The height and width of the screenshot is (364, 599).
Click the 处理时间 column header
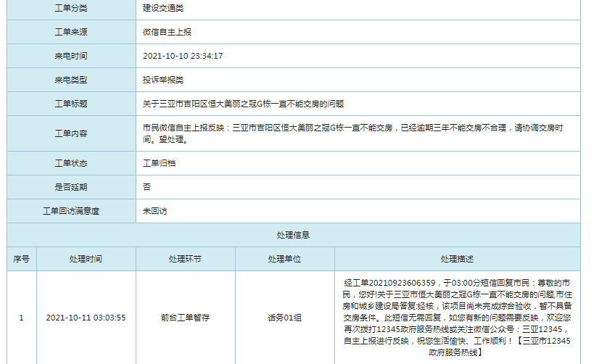tap(86, 259)
